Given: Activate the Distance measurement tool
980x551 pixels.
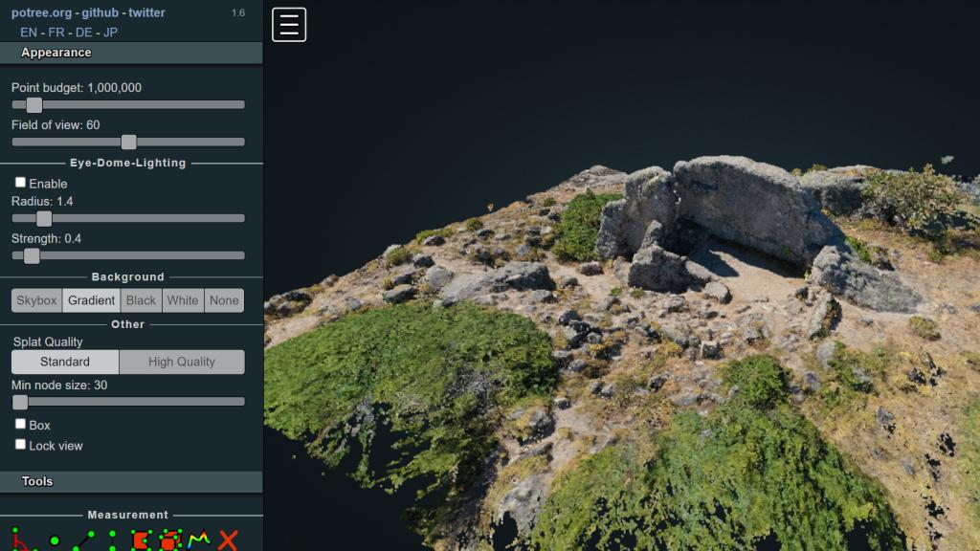Looking at the screenshot, I should point(84,540).
